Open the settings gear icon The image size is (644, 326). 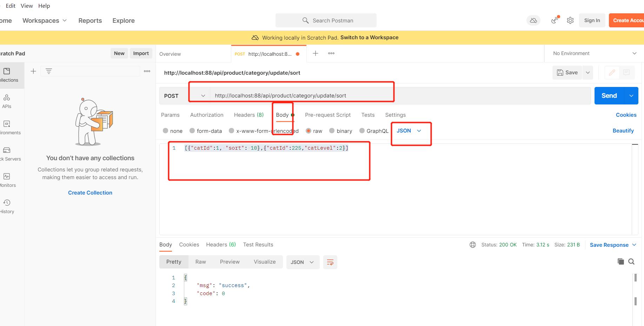tap(570, 20)
